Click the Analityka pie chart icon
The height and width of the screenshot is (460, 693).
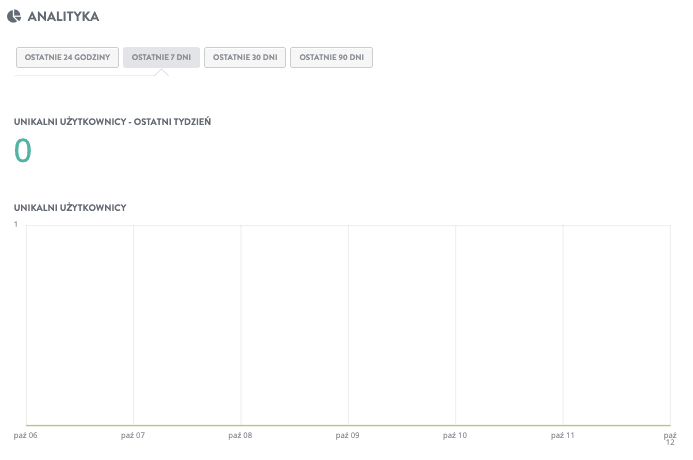14,16
